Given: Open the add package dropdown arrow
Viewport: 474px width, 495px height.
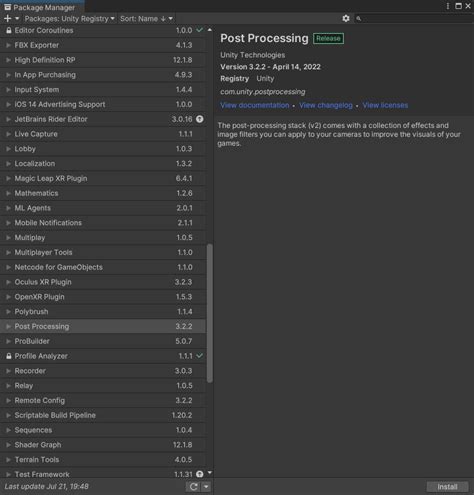Looking at the screenshot, I should click(x=17, y=19).
